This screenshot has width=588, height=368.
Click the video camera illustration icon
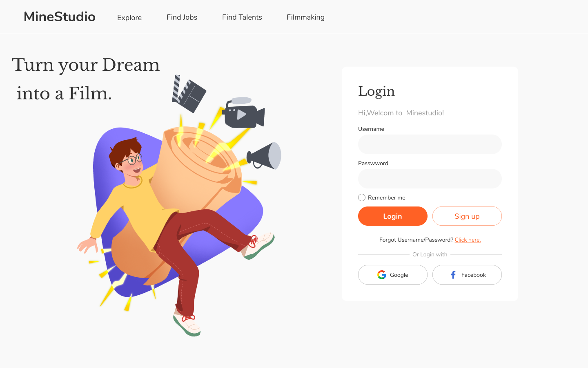243,113
